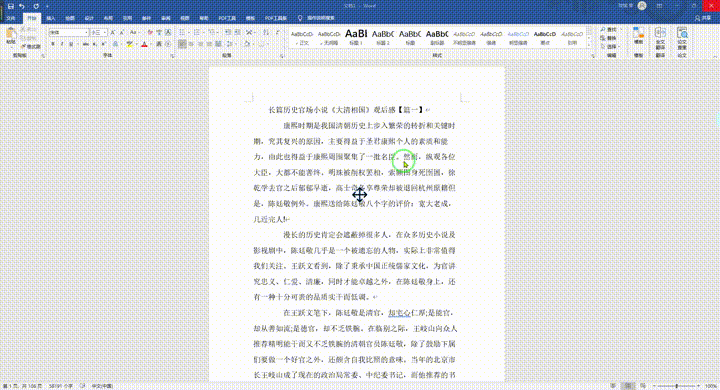Toggle Underline formatting
The image size is (720, 390).
(x=72, y=44)
